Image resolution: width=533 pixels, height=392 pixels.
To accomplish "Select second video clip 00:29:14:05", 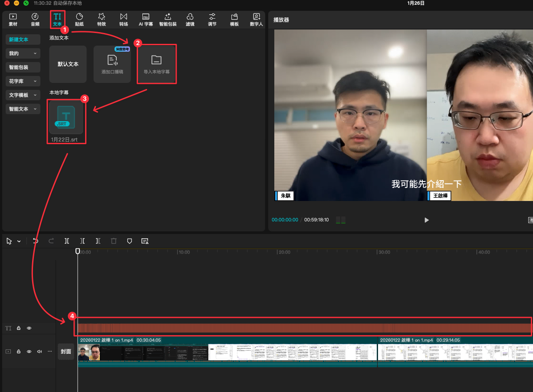I will coord(455,352).
